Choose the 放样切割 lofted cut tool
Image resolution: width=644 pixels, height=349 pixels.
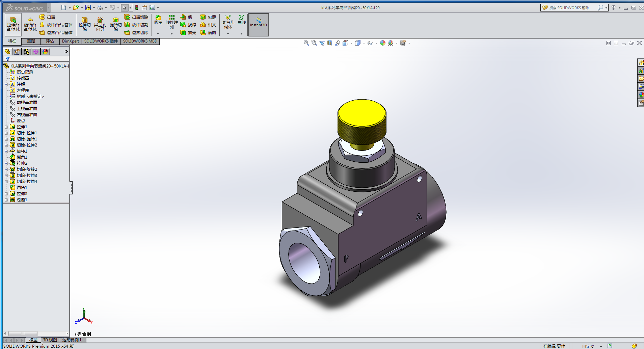click(x=136, y=25)
